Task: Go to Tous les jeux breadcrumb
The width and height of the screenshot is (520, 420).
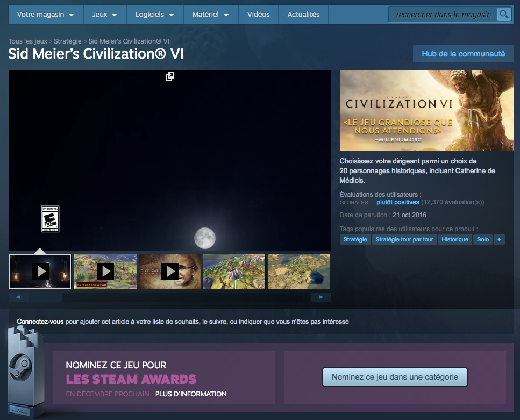Action: point(28,41)
